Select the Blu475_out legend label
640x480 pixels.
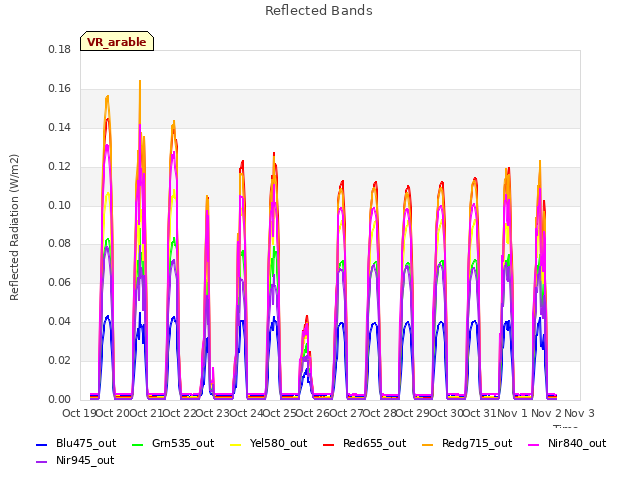point(86,443)
